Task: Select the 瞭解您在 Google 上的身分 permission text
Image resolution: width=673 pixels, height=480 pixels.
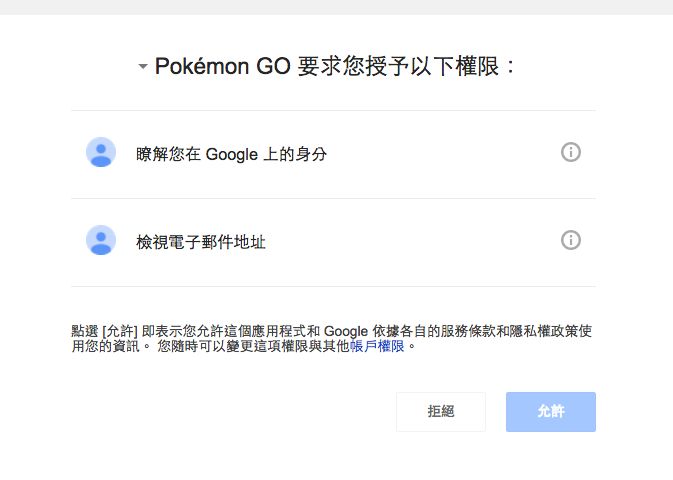Action: [231, 154]
